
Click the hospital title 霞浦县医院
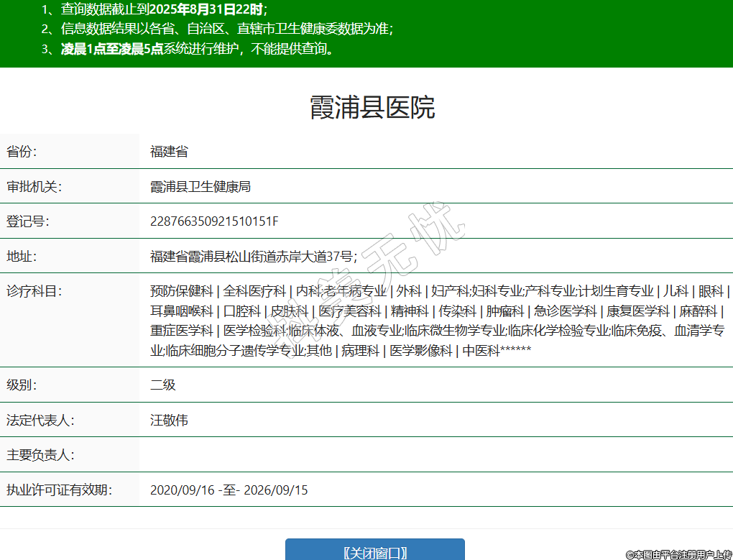(372, 108)
